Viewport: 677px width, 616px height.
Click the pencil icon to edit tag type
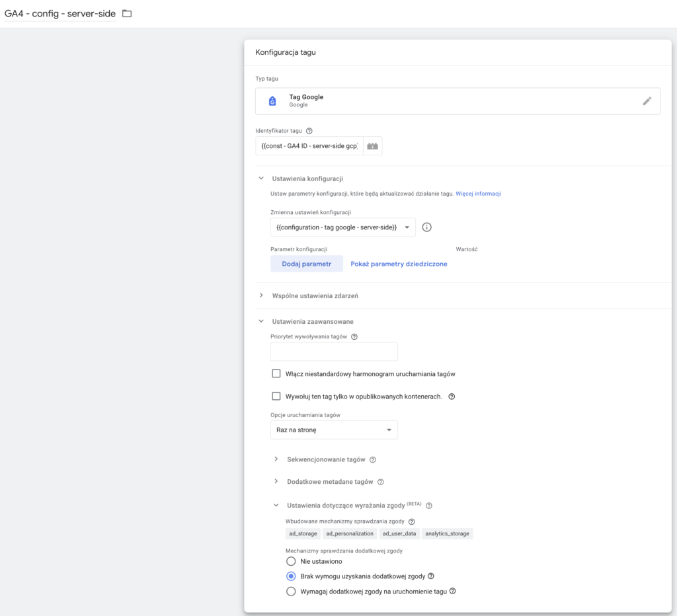point(647,101)
